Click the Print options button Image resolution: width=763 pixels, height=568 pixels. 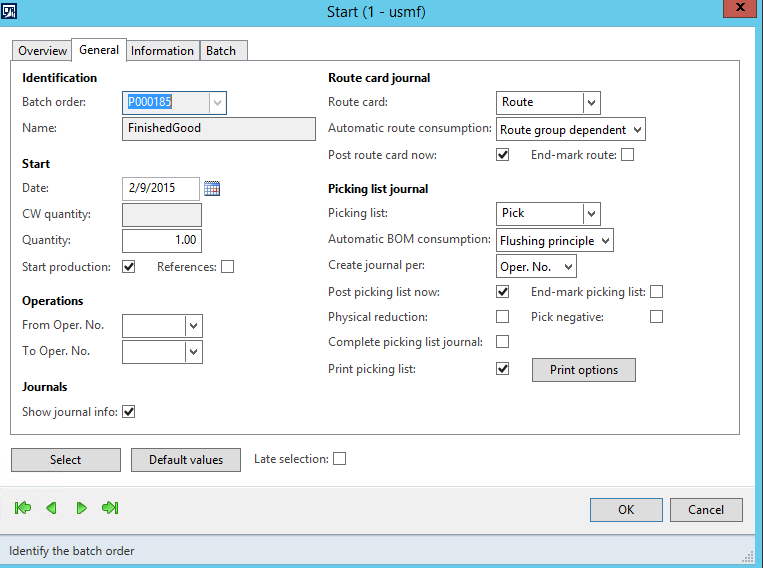(x=583, y=370)
